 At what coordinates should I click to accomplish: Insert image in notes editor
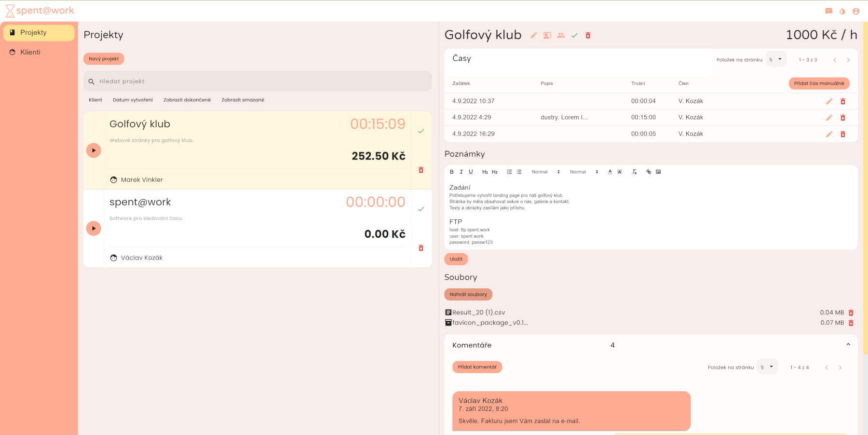[x=658, y=172]
